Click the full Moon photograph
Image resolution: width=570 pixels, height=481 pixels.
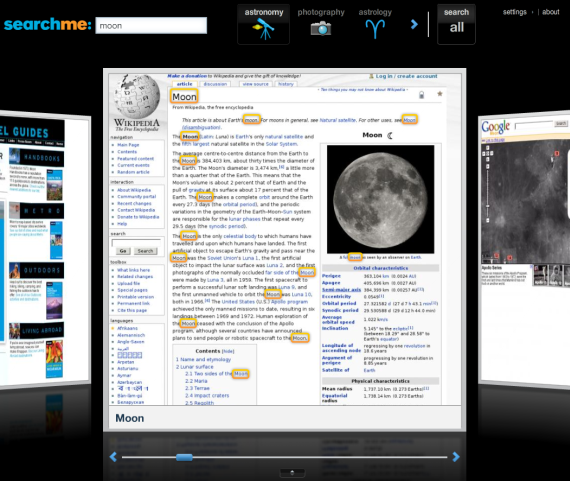click(x=380, y=199)
